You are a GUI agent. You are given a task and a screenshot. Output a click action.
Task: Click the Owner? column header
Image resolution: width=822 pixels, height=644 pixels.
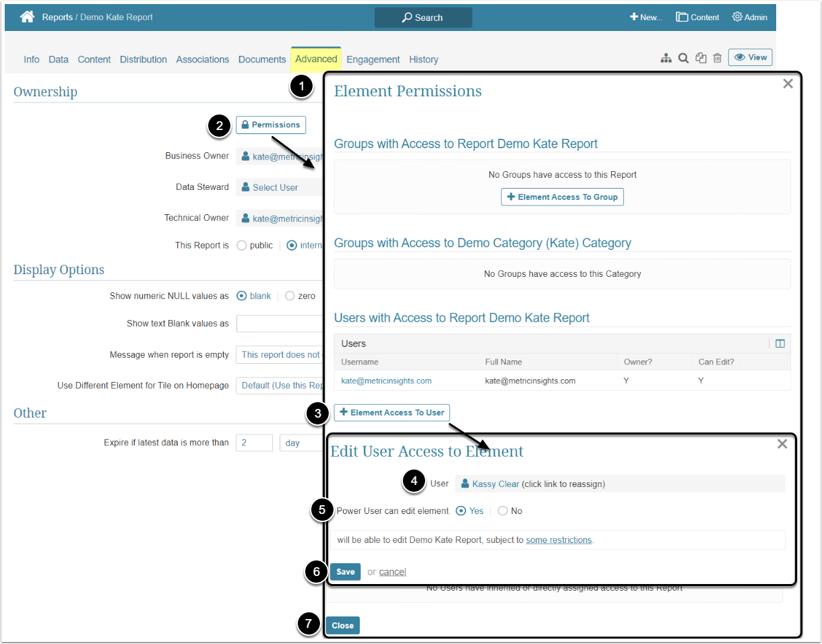(x=638, y=362)
